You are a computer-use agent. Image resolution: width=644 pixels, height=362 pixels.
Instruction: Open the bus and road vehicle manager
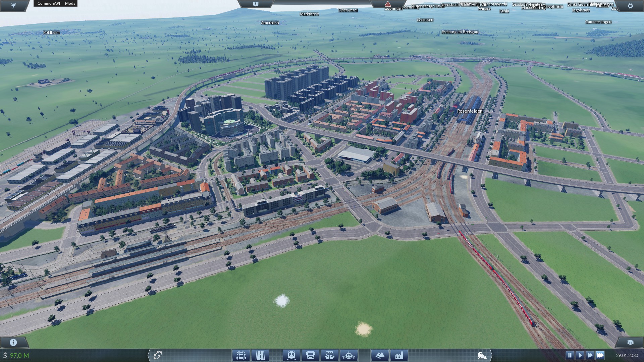pyautogui.click(x=310, y=355)
